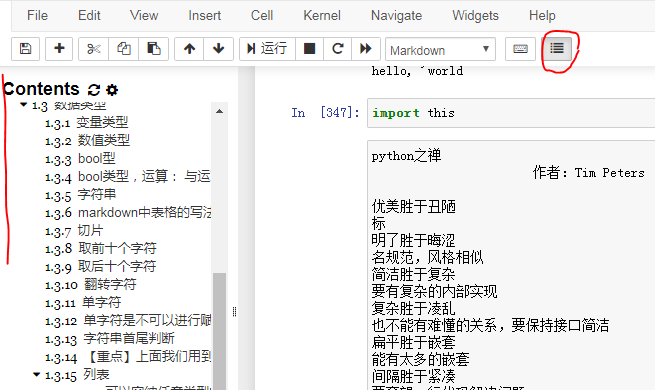Open the Navigate menu
The height and width of the screenshot is (390, 655).
[x=396, y=15]
